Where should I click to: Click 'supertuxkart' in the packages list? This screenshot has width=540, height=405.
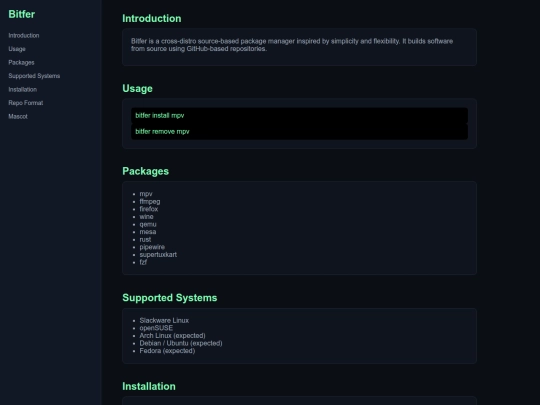coord(158,255)
